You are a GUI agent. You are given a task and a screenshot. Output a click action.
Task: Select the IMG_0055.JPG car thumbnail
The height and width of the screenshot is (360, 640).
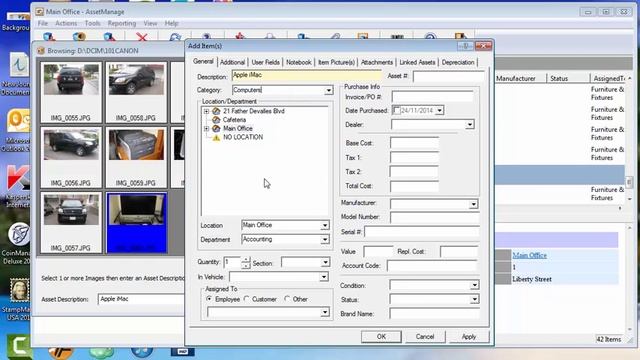71,93
